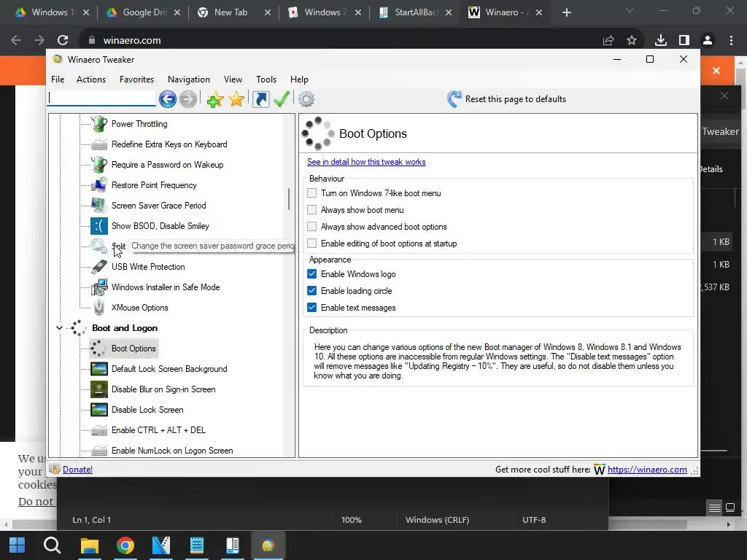
Task: Open the Actions menu
Action: coord(91,79)
